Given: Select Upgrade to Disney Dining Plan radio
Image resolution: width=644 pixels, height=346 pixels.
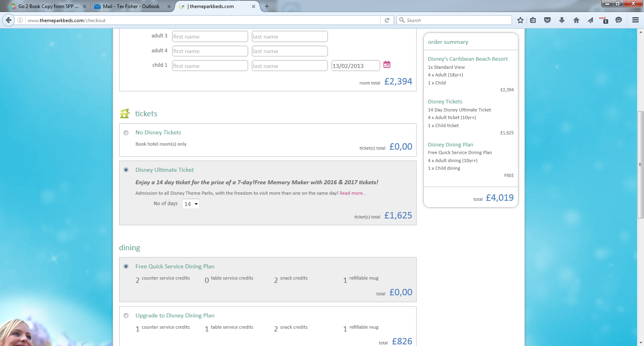Looking at the screenshot, I should [x=126, y=315].
